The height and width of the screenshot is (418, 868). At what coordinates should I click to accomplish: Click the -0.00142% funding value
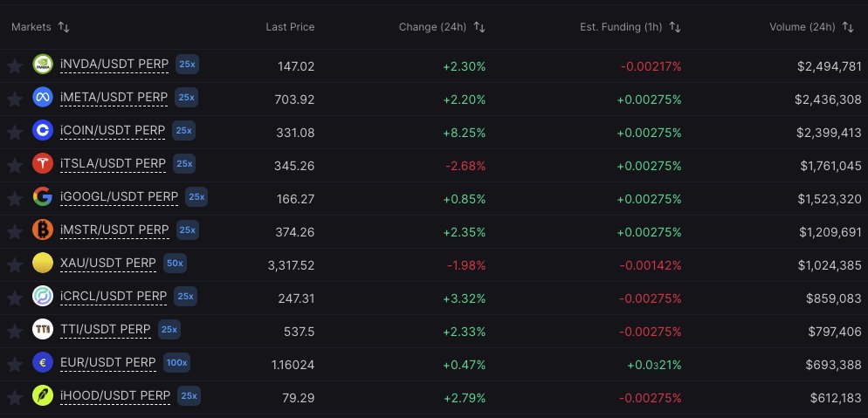pyautogui.click(x=651, y=265)
